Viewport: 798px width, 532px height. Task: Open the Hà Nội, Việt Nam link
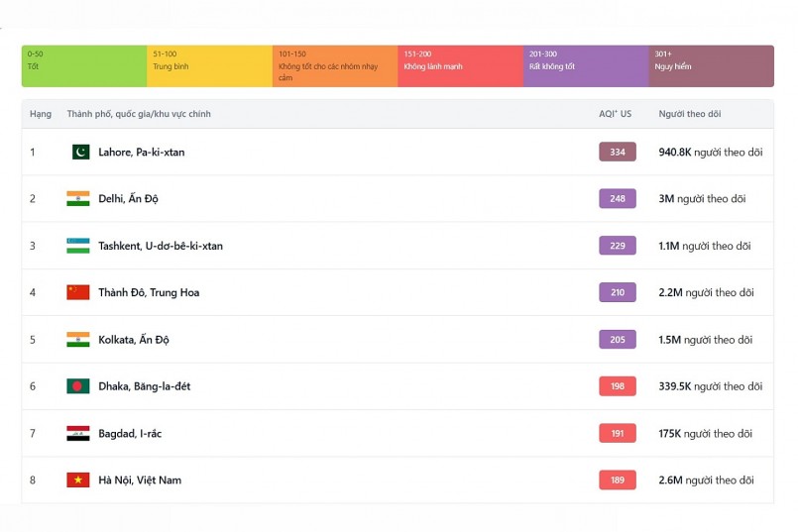pos(139,479)
